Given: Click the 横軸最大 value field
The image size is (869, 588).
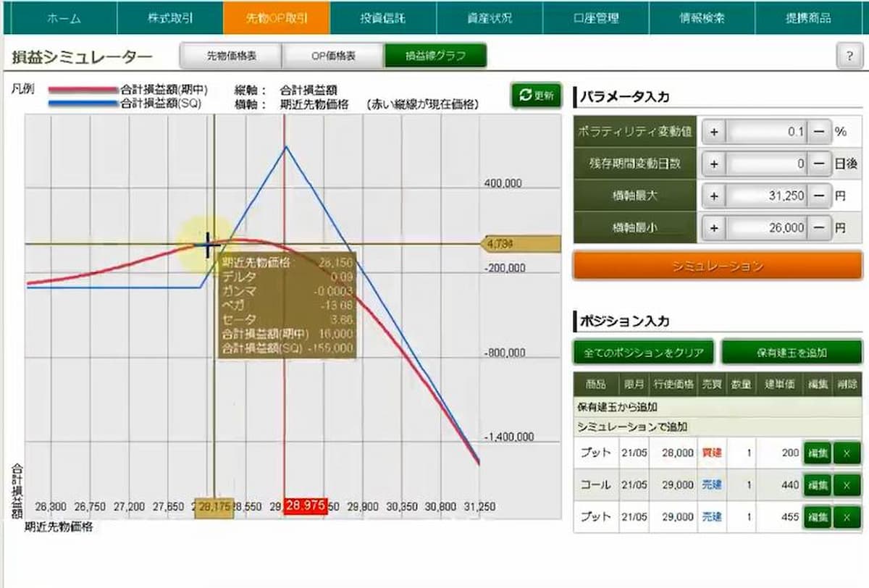Looking at the screenshot, I should [766, 196].
